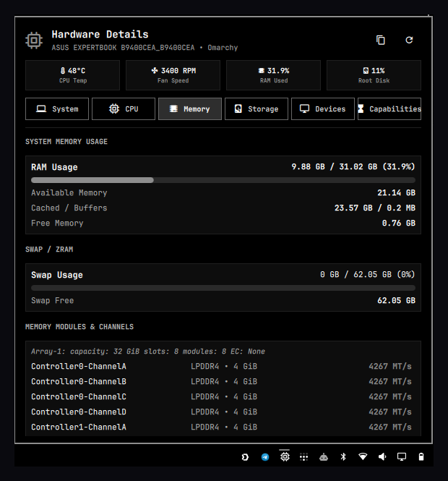Image resolution: width=448 pixels, height=481 pixels.
Task: Click the monitor icon on Devices tab
Action: [304, 109]
